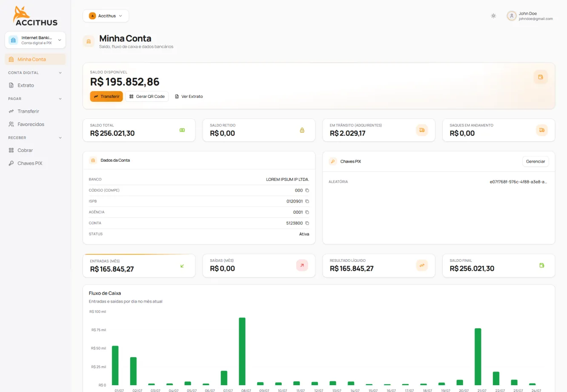The image size is (567, 392).
Task: Click the 01/07 bar in the chart
Action: pos(115,366)
